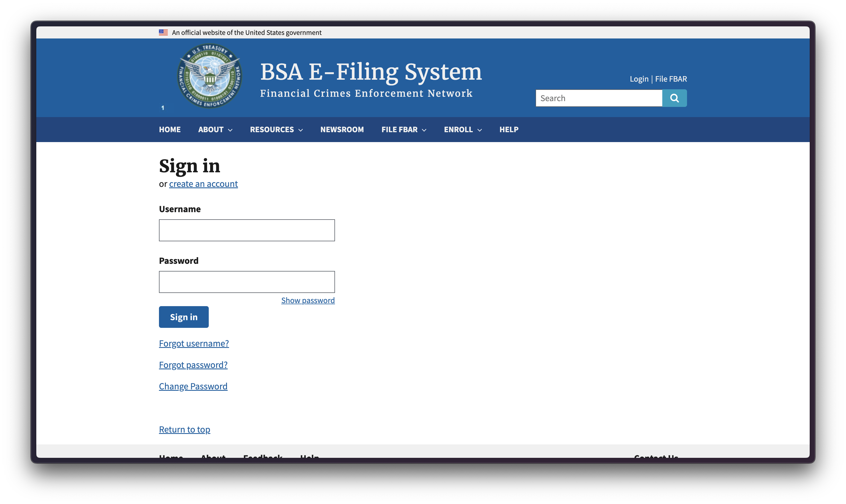This screenshot has height=504, width=846.
Task: Open the Change Password link
Action: coord(193,386)
